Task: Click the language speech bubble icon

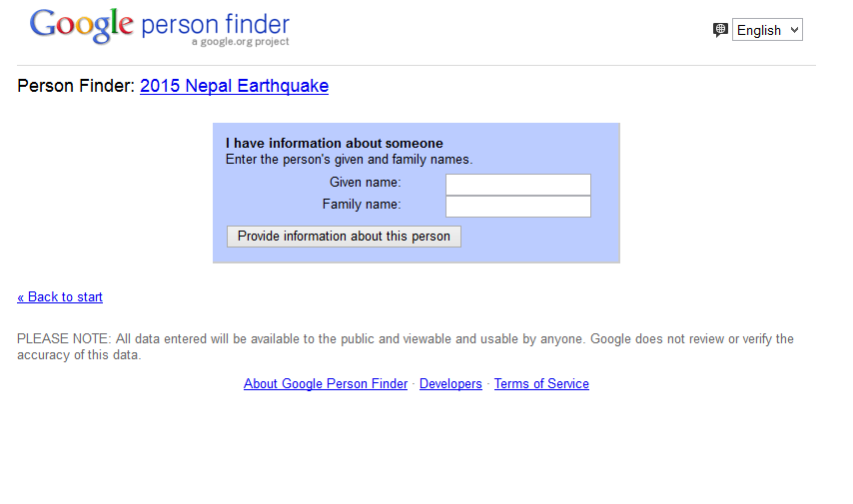Action: 720,30
